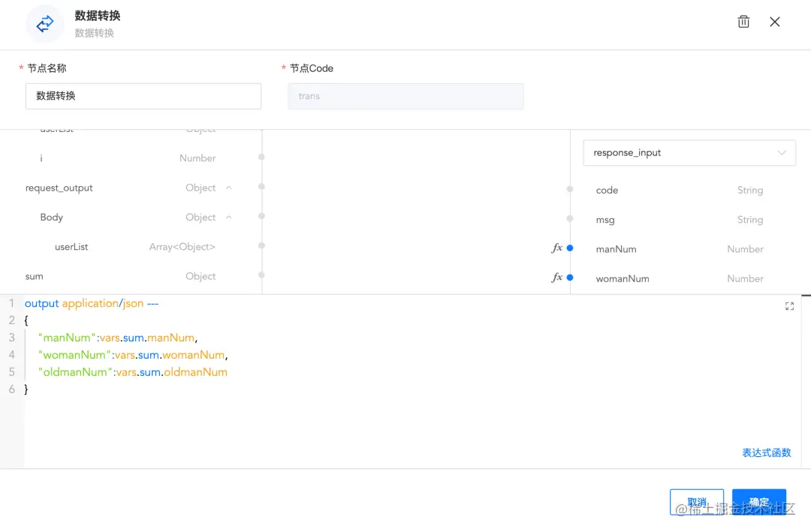811x532 pixels.
Task: Open the expression functions link
Action: [766, 453]
